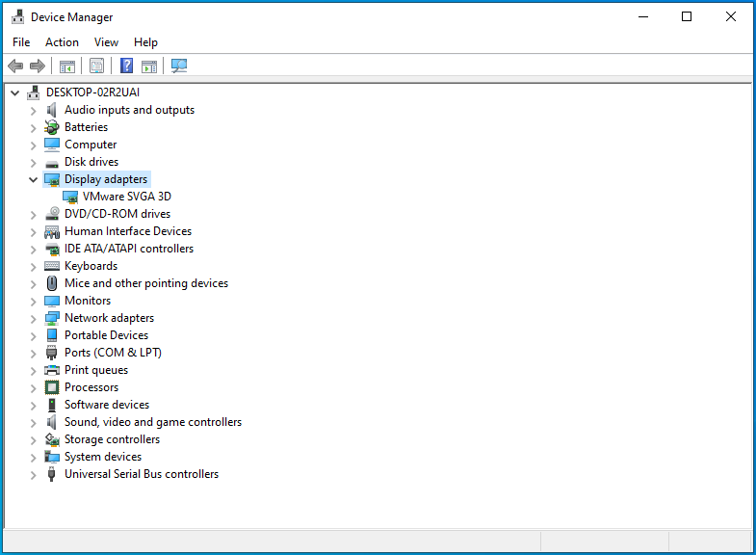Open Properties from the toolbar icon

tap(96, 66)
